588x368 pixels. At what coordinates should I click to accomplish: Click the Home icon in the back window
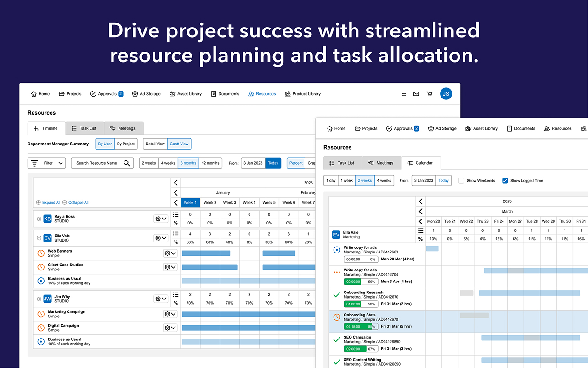[x=34, y=94]
